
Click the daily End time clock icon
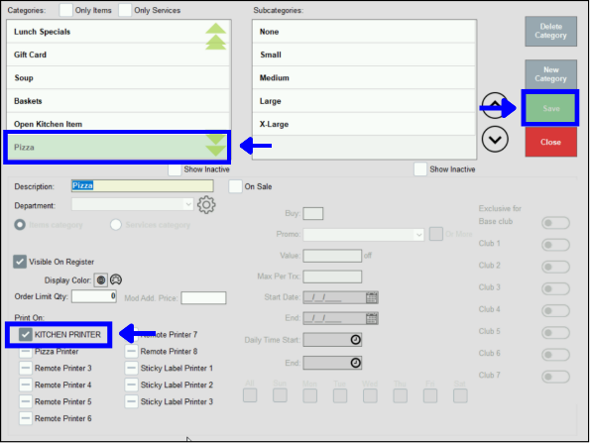coord(356,363)
